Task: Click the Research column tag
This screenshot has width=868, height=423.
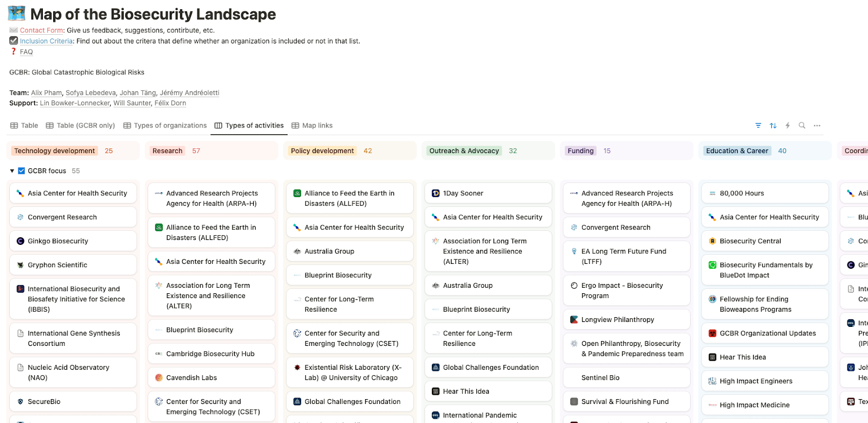Action: [167, 151]
